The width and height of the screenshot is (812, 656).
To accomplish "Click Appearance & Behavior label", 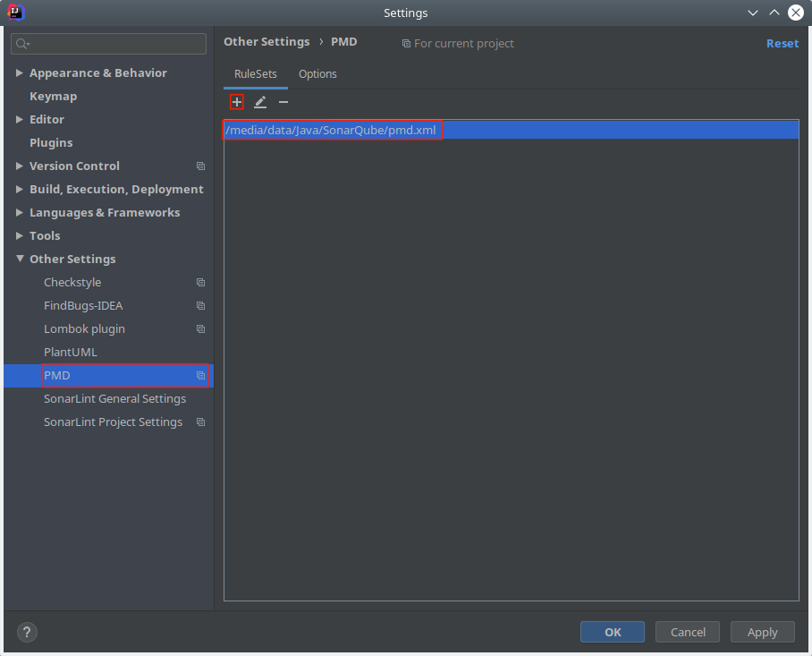I will 98,73.
